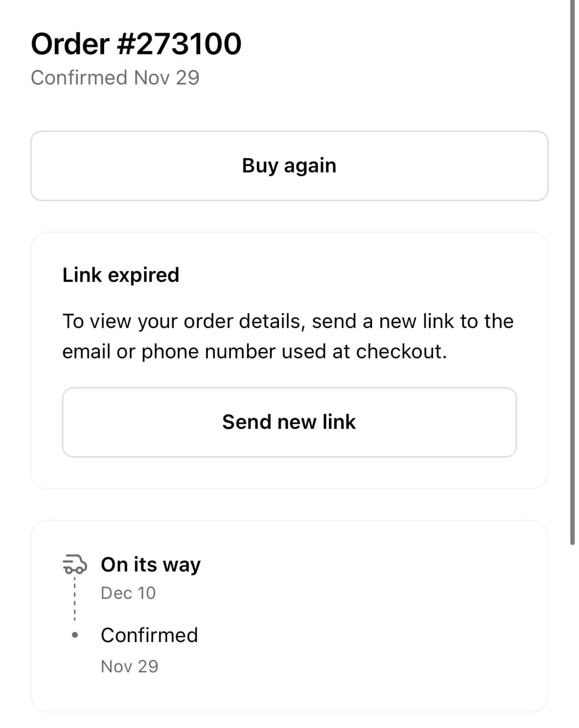Click the dashed timeline connector line
Image resolution: width=579 pixels, height=728 pixels.
click(75, 600)
